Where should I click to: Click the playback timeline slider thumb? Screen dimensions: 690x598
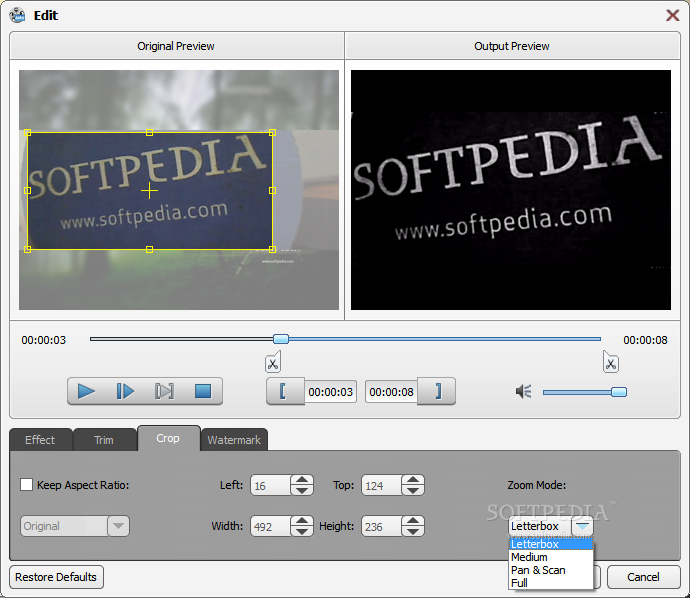(x=281, y=339)
